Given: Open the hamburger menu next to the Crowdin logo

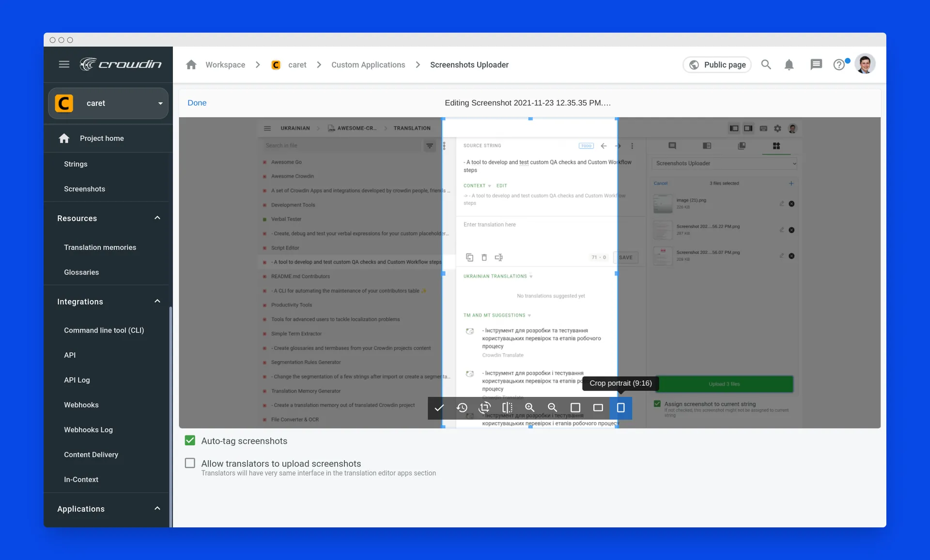Looking at the screenshot, I should (x=64, y=64).
